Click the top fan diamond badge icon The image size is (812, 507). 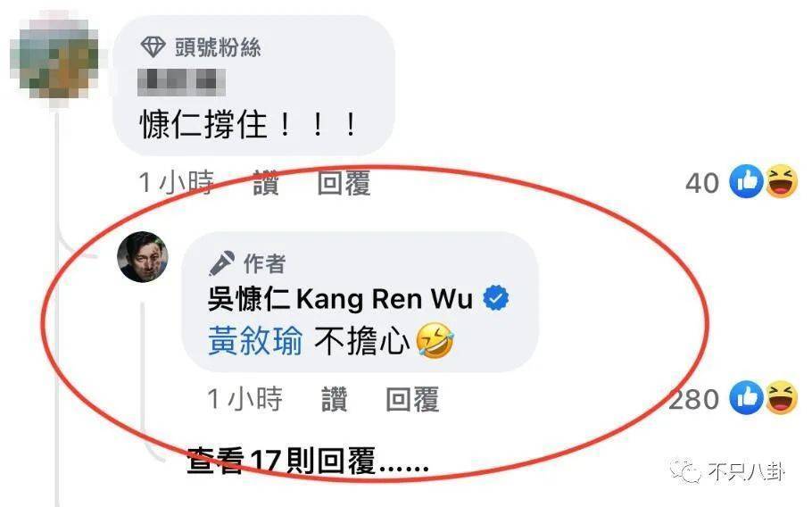pos(153,47)
